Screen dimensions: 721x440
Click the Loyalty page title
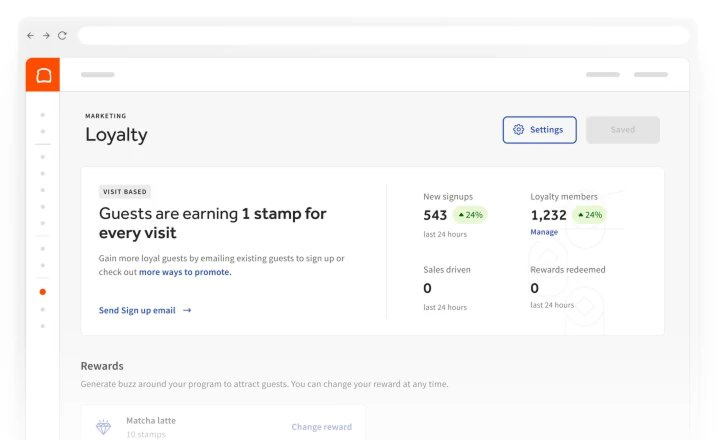coord(116,135)
